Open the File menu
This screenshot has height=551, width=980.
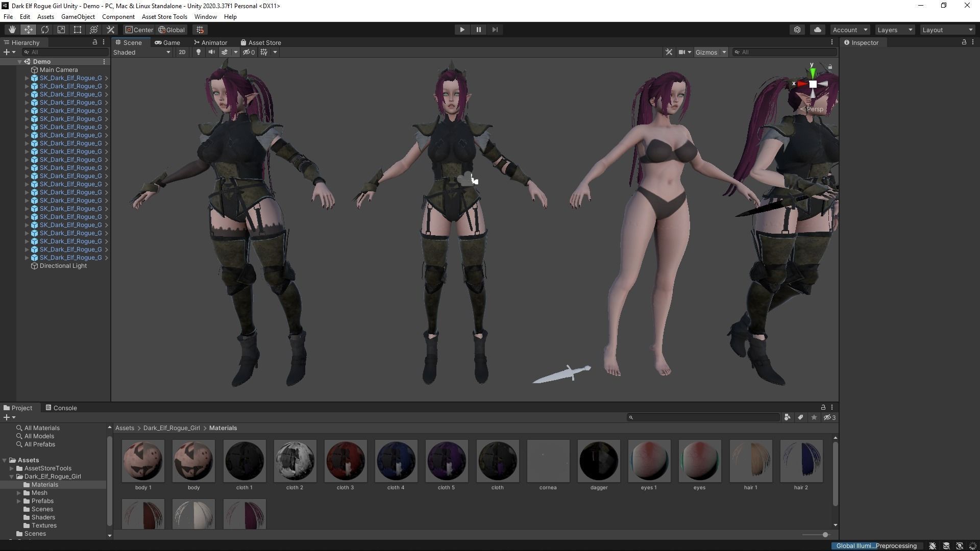click(8, 16)
